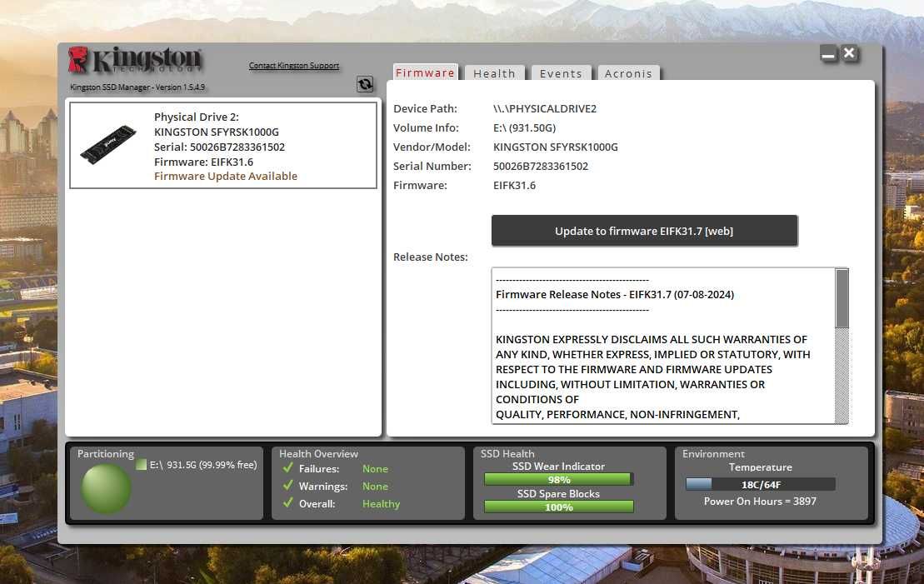Open the Events tab

561,73
